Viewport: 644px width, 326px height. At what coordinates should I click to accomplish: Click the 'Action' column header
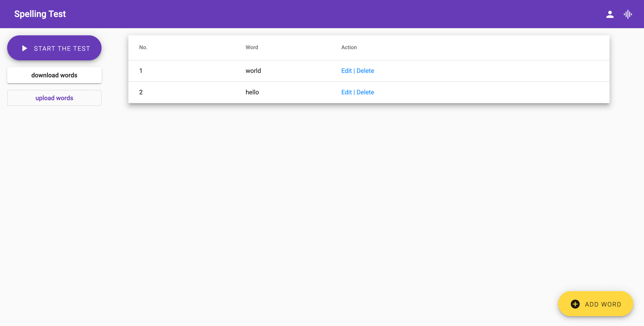(x=349, y=47)
